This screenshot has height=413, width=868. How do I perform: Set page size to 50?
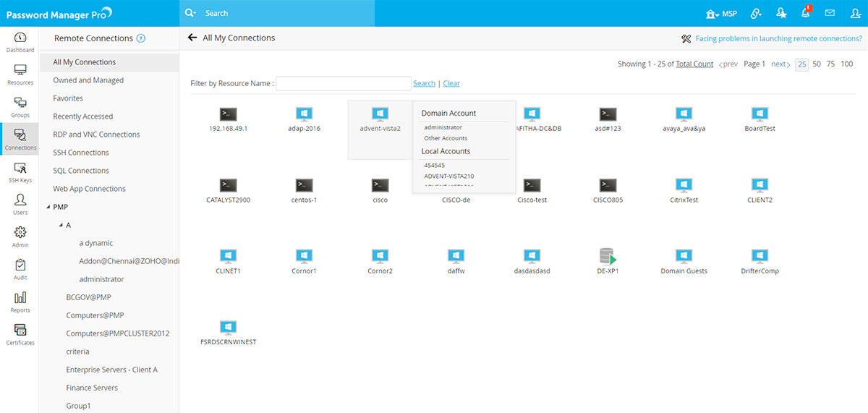pyautogui.click(x=816, y=64)
